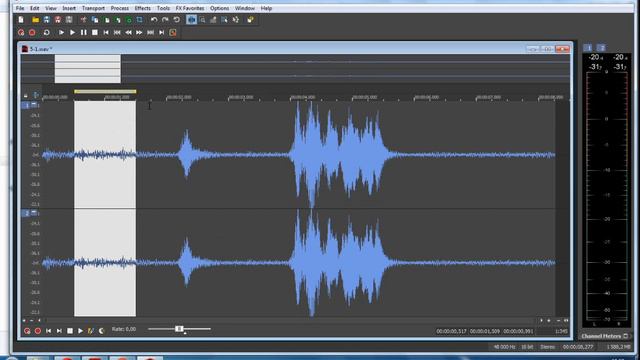This screenshot has width=640, height=360.
Task: Open the Edit menu
Action: coord(35,8)
